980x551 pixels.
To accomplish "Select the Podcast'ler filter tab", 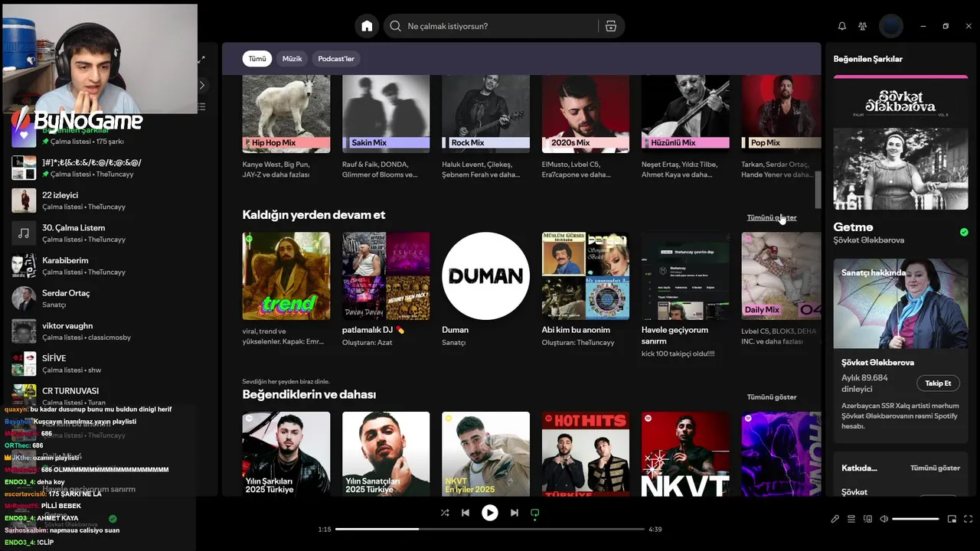I will [x=337, y=59].
